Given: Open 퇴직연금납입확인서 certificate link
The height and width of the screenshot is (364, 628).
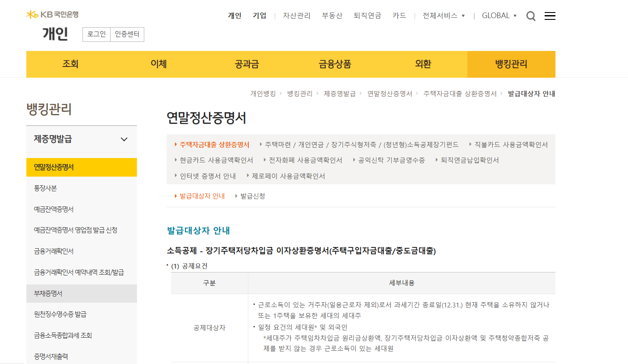Looking at the screenshot, I should tap(469, 160).
